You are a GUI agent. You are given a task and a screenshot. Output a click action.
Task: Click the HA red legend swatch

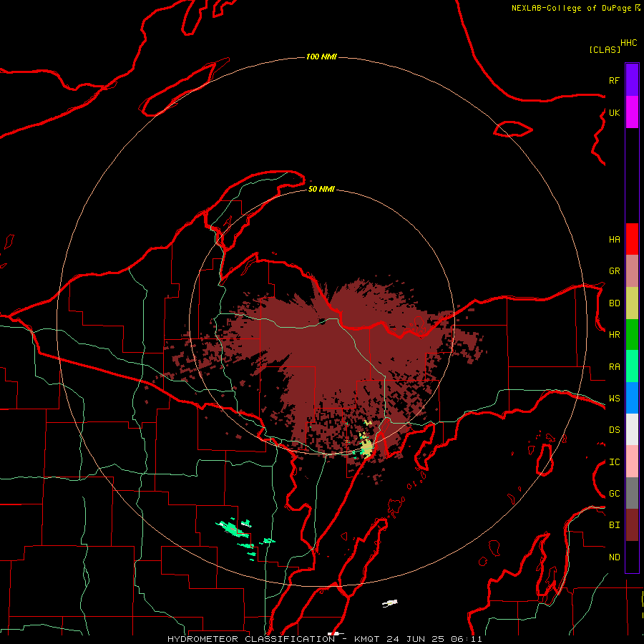point(632,239)
